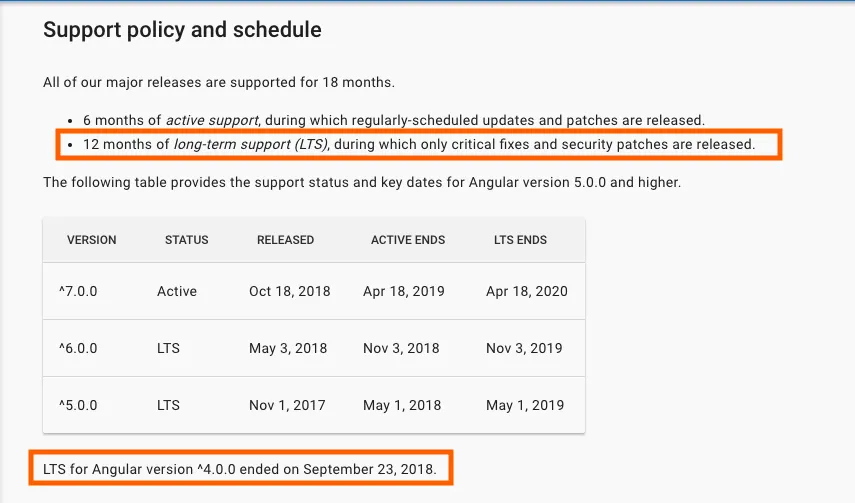Image resolution: width=855 pixels, height=503 pixels.
Task: Click the ACTIVE ENDS column header
Action: [x=407, y=240]
